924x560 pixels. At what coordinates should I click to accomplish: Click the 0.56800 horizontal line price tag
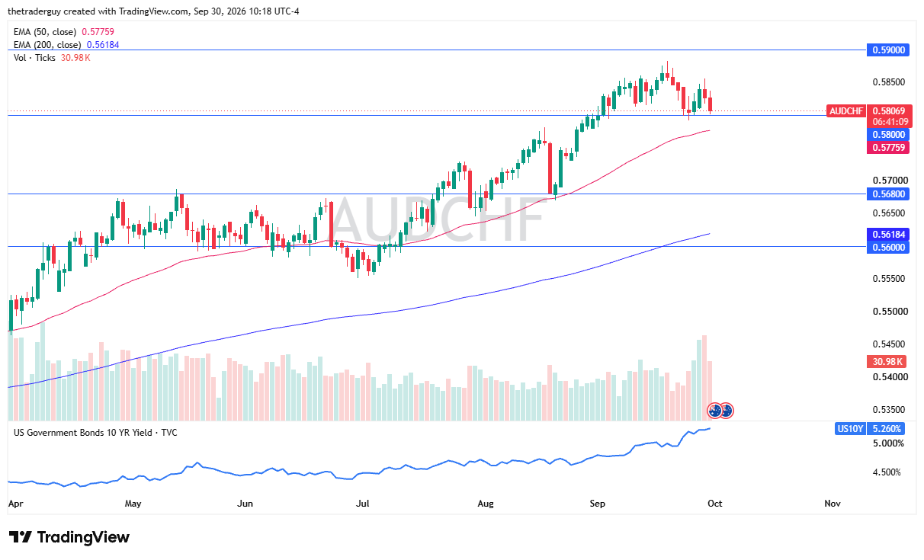point(889,194)
